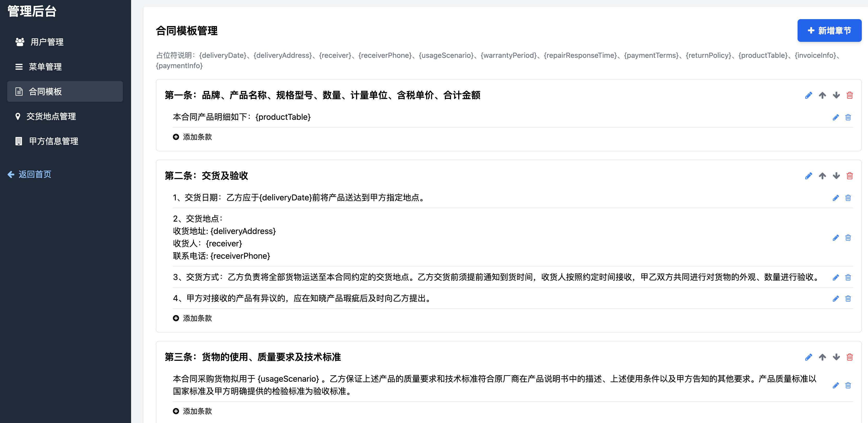Edit the 交货方式 clause pencil icon
Viewport: 868px width, 423px height.
[x=836, y=278]
